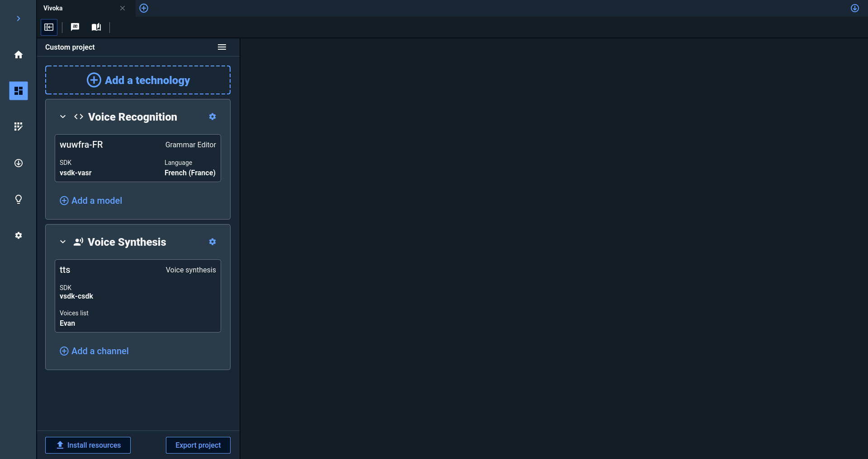
Task: Click the chat message toolbar icon
Action: point(75,27)
